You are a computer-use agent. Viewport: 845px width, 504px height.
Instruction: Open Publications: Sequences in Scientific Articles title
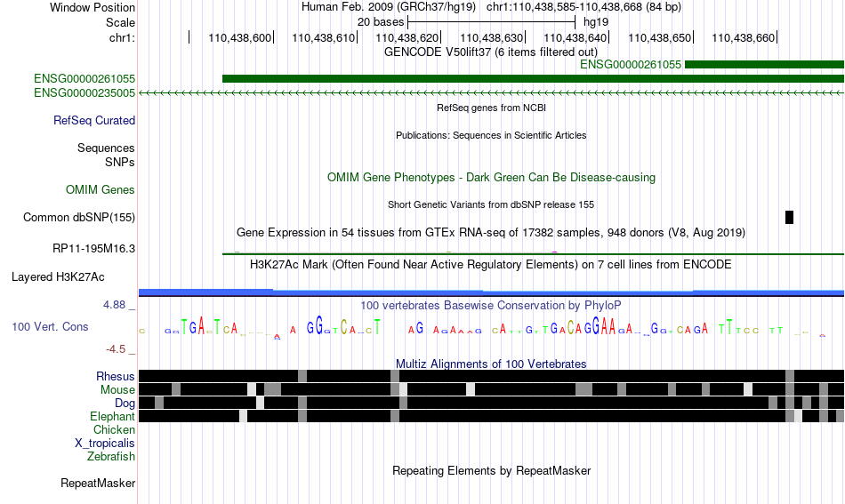click(x=491, y=135)
